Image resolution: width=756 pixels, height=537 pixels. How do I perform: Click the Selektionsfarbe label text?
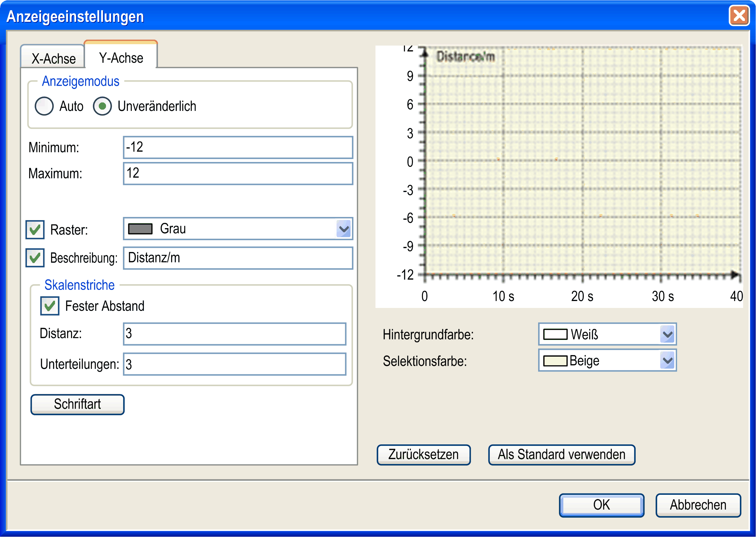(425, 361)
